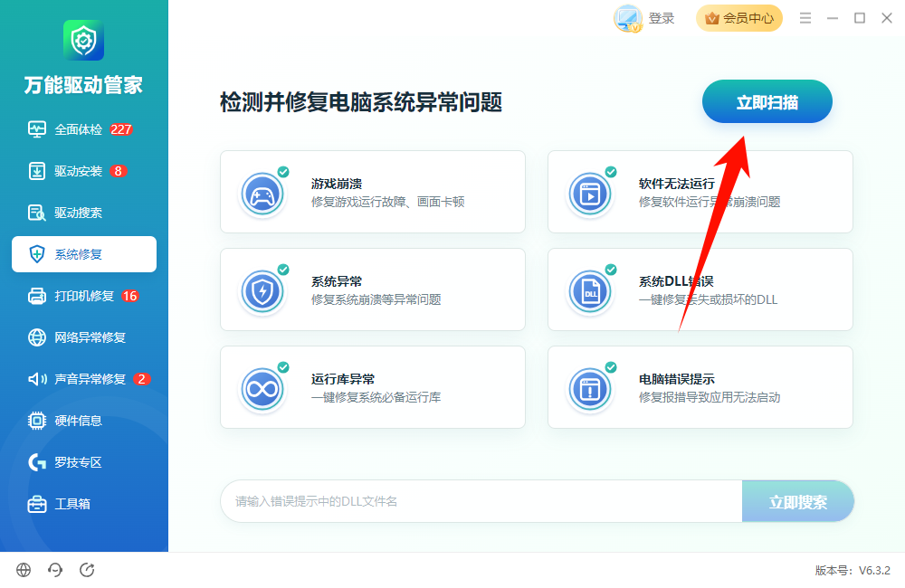Click the 驱动搜索 magnifier icon
Viewport: 905px width, 588px height.
pyautogui.click(x=37, y=213)
